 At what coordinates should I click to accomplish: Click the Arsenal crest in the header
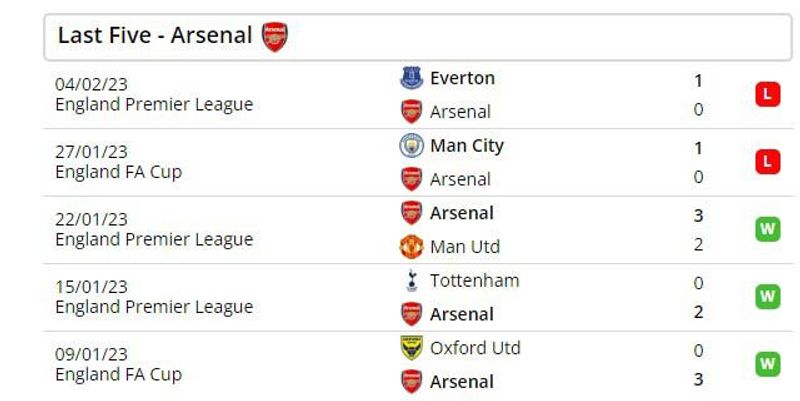(x=274, y=36)
